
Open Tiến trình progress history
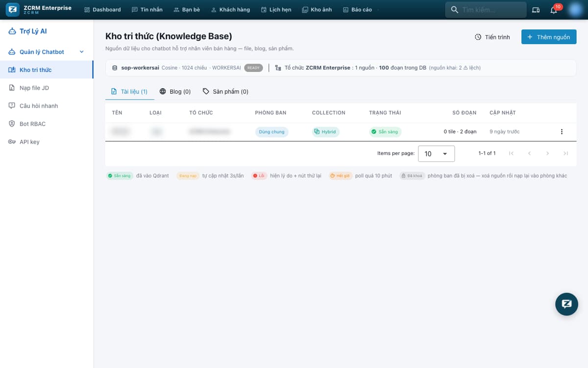(492, 37)
